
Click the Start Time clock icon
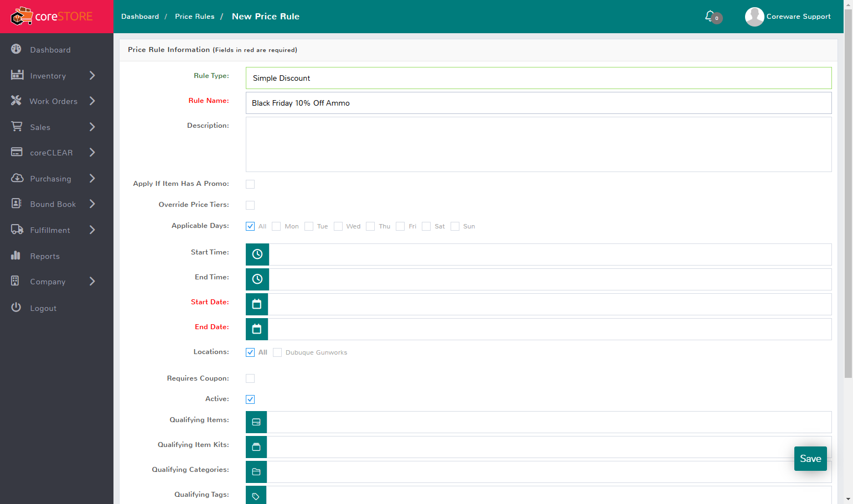pyautogui.click(x=257, y=254)
